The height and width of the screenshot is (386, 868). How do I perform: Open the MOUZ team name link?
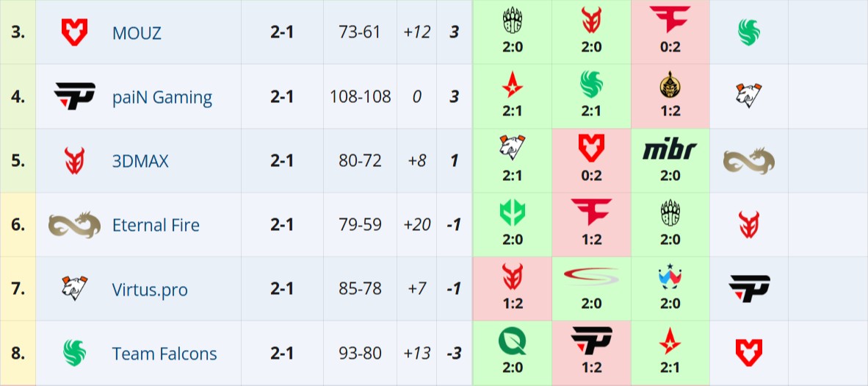(x=137, y=33)
